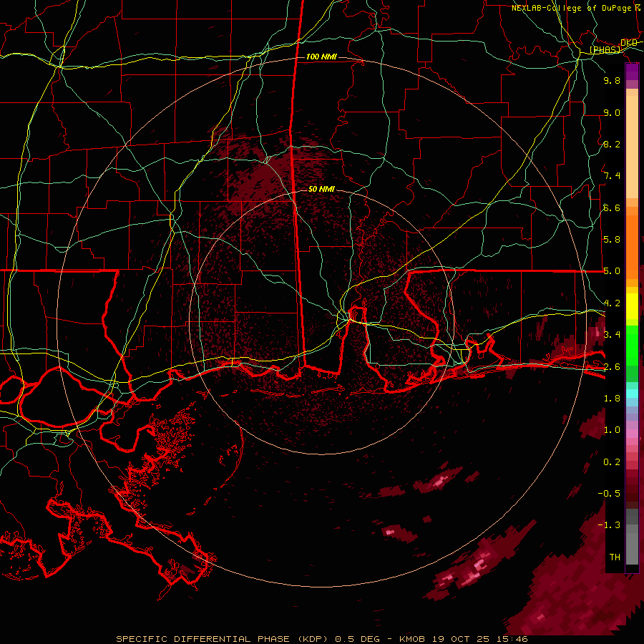The height and width of the screenshot is (644, 644).
Task: Click the 0.2 scale value
Action: [612, 462]
